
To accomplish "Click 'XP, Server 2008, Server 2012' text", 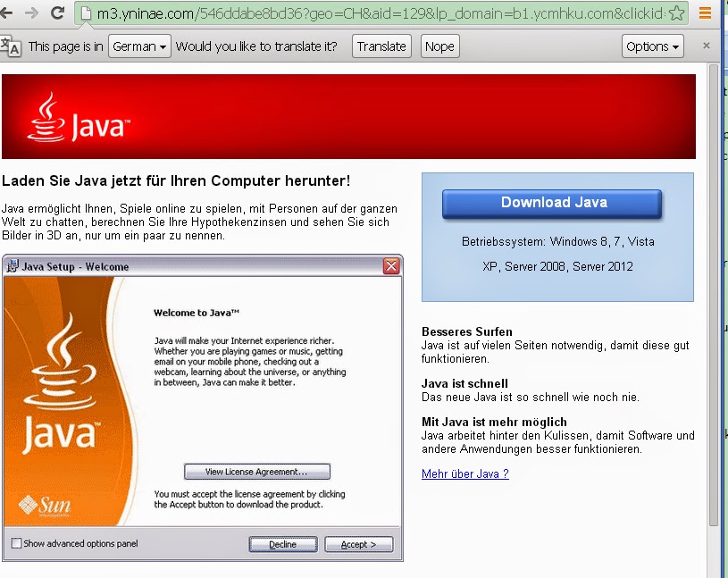I will click(x=557, y=266).
